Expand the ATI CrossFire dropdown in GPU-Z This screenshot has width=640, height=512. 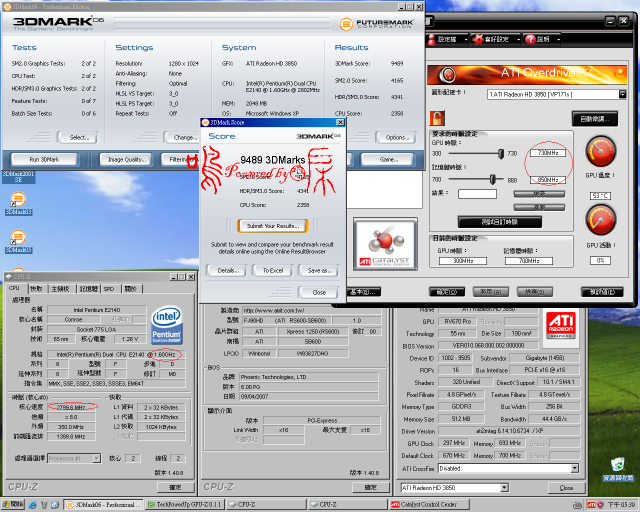[x=575, y=468]
